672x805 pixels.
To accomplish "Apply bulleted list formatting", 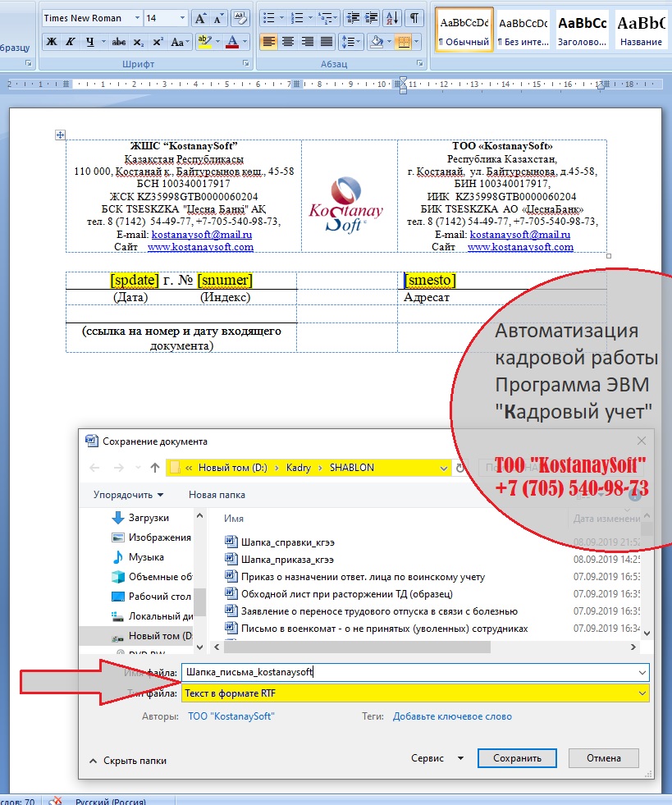I will point(268,19).
